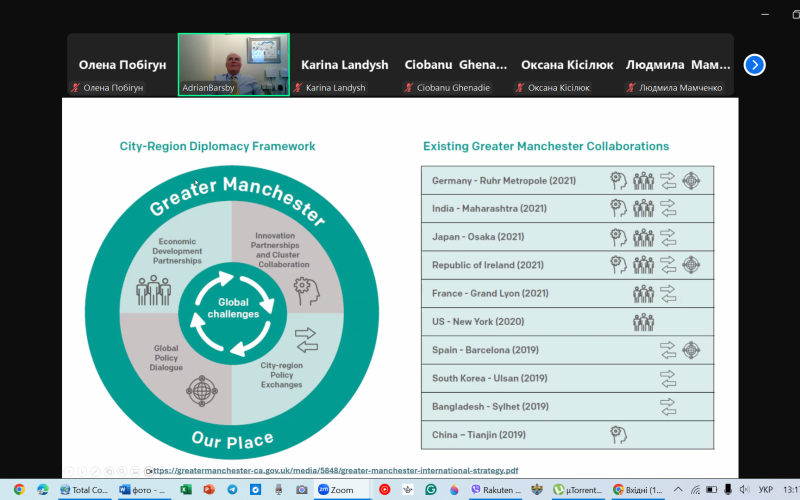Click the globe icon in the Spain - Barcelona row
Screen dimensions: 800x500
click(x=691, y=350)
